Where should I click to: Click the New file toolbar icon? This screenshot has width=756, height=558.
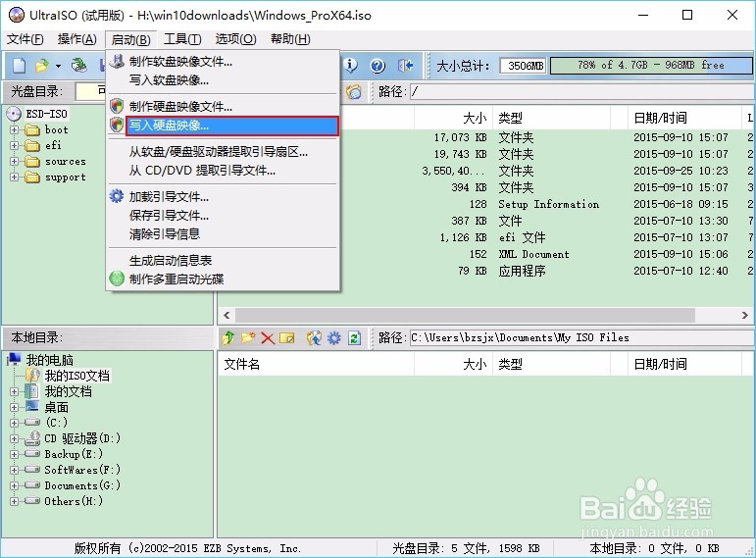point(20,65)
